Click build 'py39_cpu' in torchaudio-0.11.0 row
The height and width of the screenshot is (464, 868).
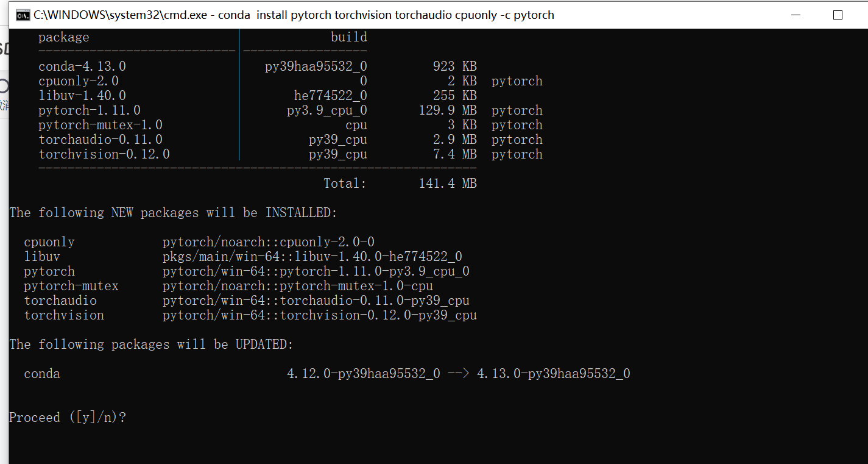click(338, 140)
